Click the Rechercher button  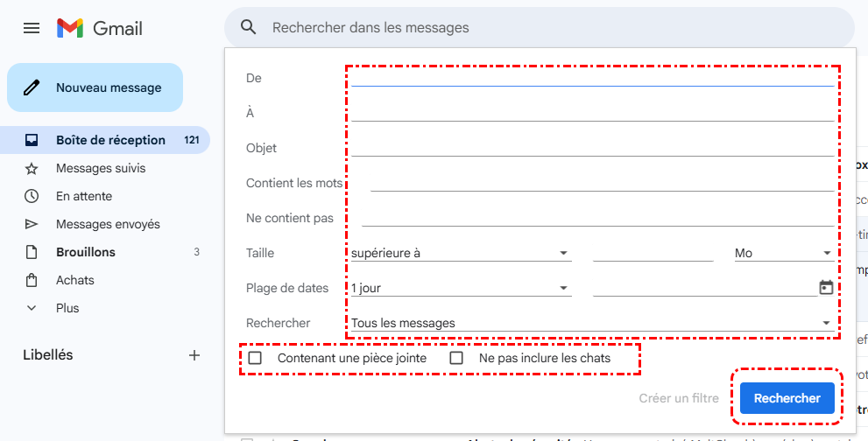coord(787,398)
